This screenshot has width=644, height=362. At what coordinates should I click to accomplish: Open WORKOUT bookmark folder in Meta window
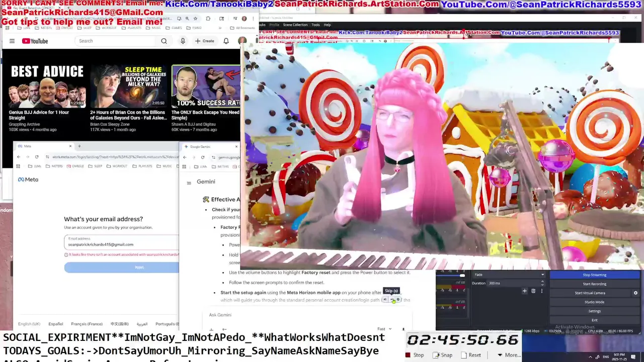117,166
